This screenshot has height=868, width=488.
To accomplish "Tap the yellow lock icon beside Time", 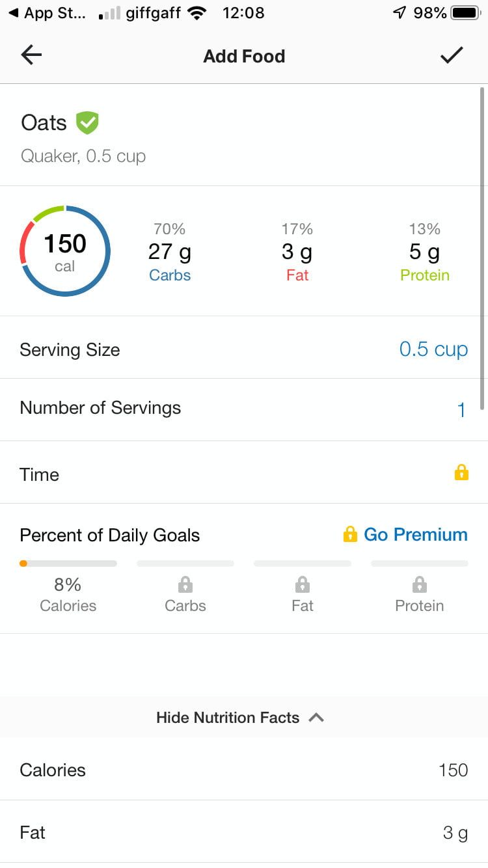I will tap(461, 472).
